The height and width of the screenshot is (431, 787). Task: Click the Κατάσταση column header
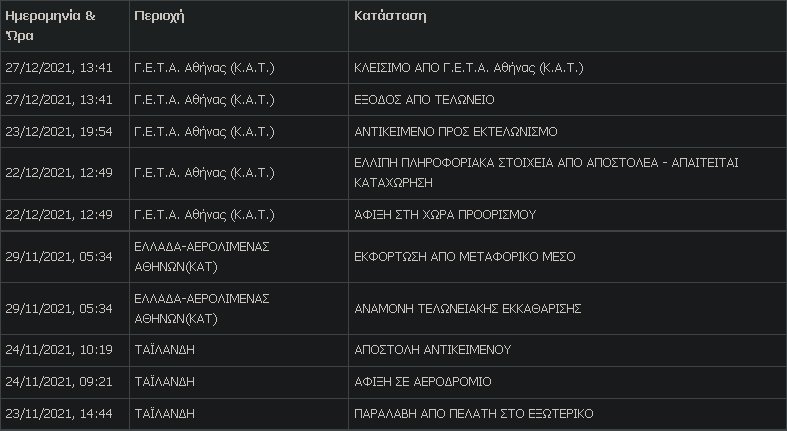coord(390,16)
